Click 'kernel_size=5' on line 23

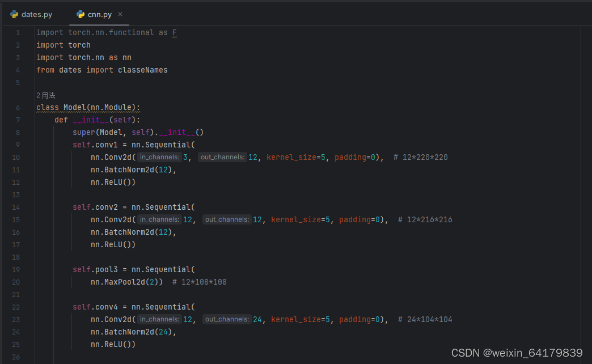[301, 319]
